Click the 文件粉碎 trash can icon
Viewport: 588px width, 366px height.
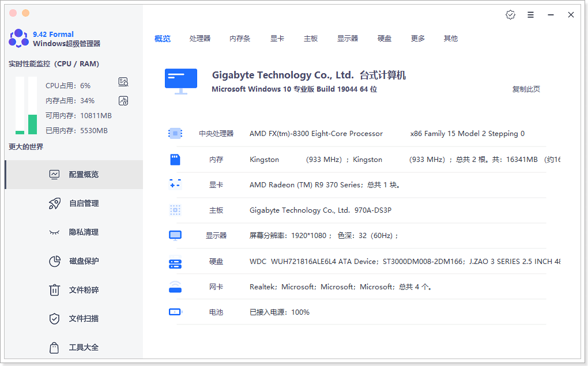click(x=54, y=290)
